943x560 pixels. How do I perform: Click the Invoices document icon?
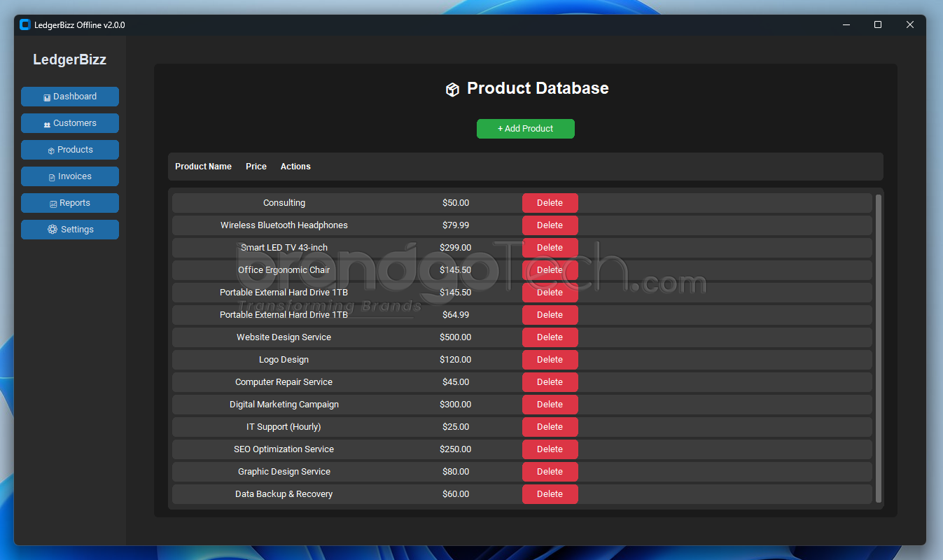[52, 177]
